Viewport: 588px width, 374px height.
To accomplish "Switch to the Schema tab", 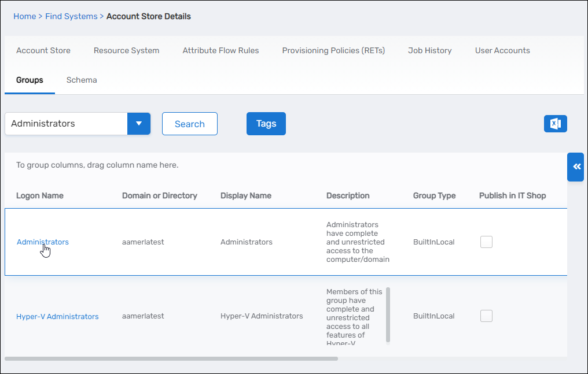I will pyautogui.click(x=82, y=80).
